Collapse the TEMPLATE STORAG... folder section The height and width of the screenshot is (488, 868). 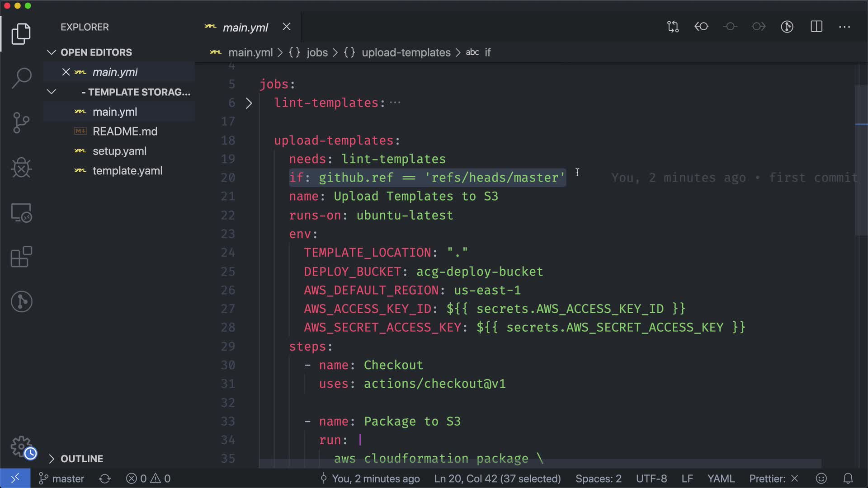pos(52,92)
